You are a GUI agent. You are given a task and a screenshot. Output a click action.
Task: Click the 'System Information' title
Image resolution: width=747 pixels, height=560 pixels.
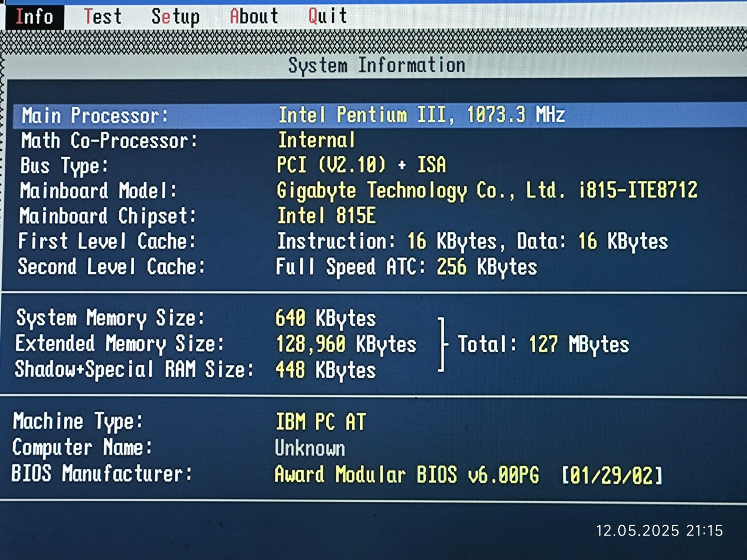[376, 65]
